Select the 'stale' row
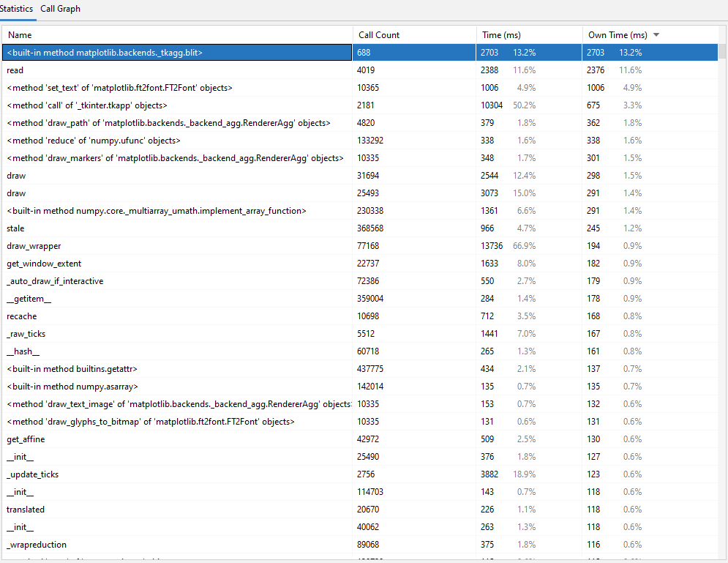 360,228
